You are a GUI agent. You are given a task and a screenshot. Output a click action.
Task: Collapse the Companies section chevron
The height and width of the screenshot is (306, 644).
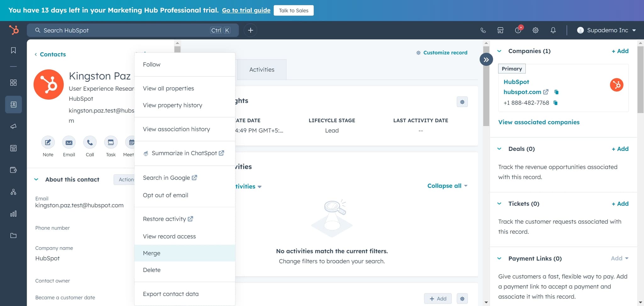click(x=499, y=51)
